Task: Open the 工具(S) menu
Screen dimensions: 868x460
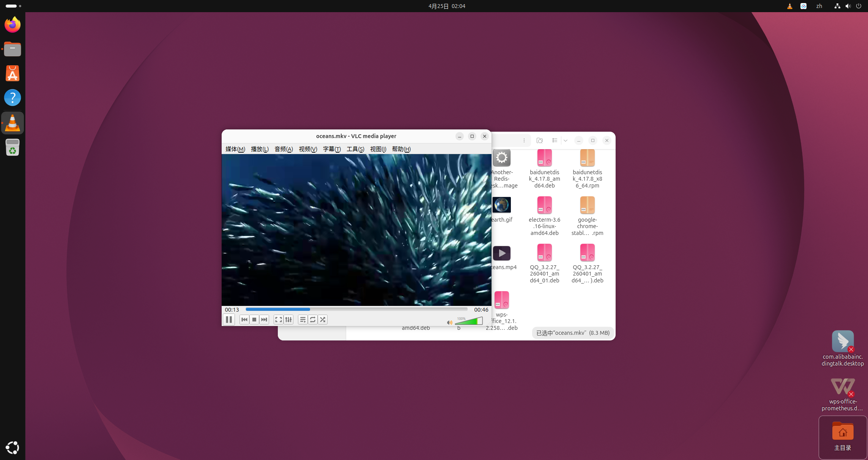Action: pos(355,149)
